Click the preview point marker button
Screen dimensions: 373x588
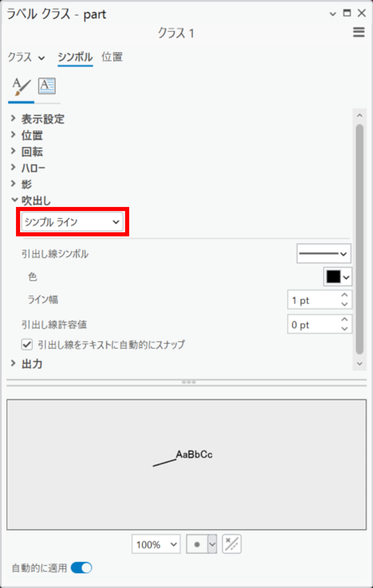(x=197, y=544)
